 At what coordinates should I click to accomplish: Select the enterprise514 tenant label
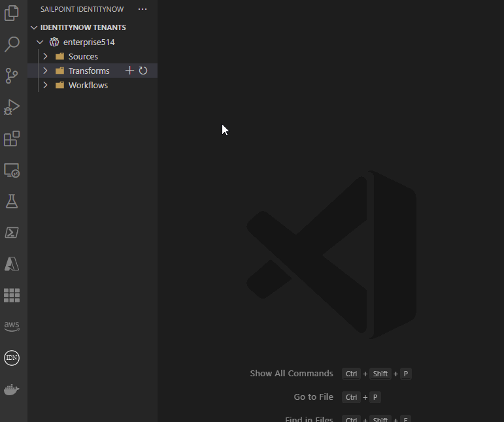coord(89,42)
